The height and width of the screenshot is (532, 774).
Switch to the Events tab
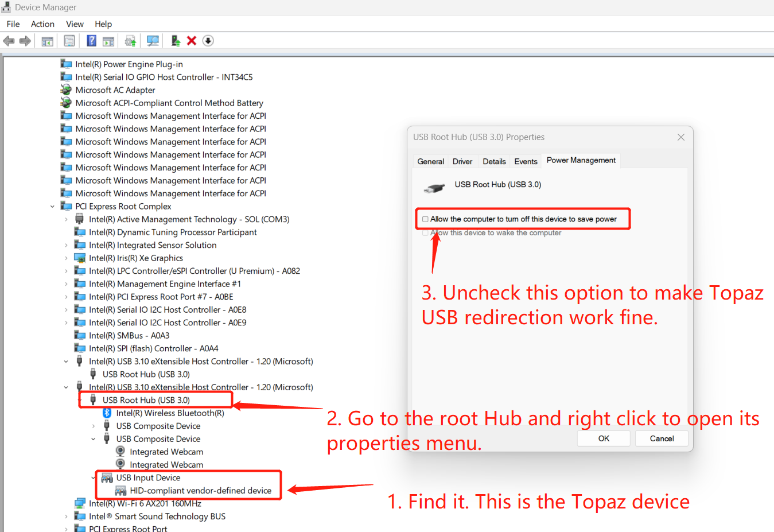526,161
